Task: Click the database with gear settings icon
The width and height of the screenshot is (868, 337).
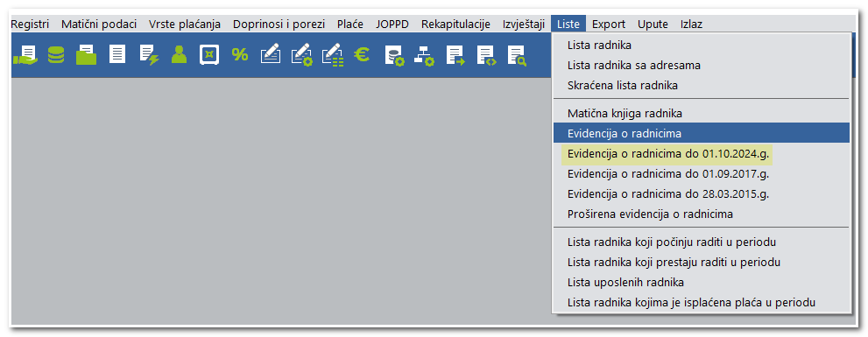Action: pyautogui.click(x=394, y=55)
